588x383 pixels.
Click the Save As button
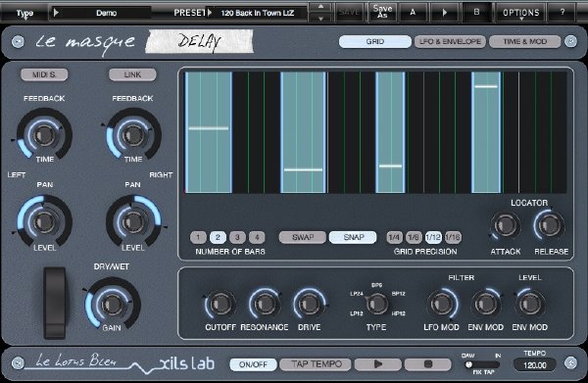coord(382,12)
